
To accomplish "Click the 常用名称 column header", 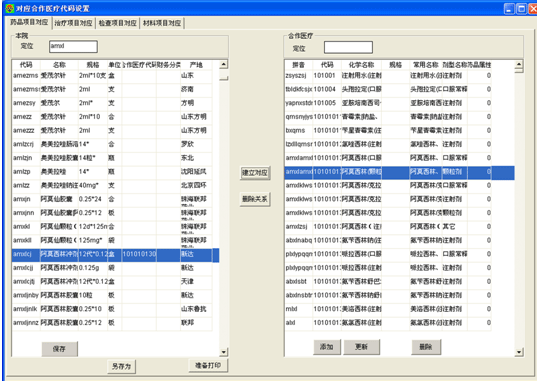I will (x=426, y=64).
